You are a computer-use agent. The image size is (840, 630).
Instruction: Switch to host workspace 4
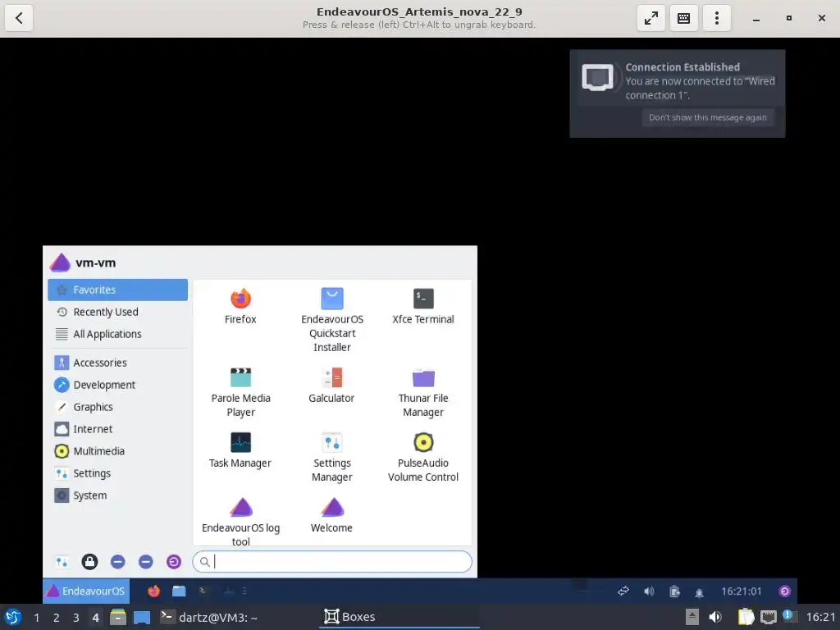coord(95,618)
